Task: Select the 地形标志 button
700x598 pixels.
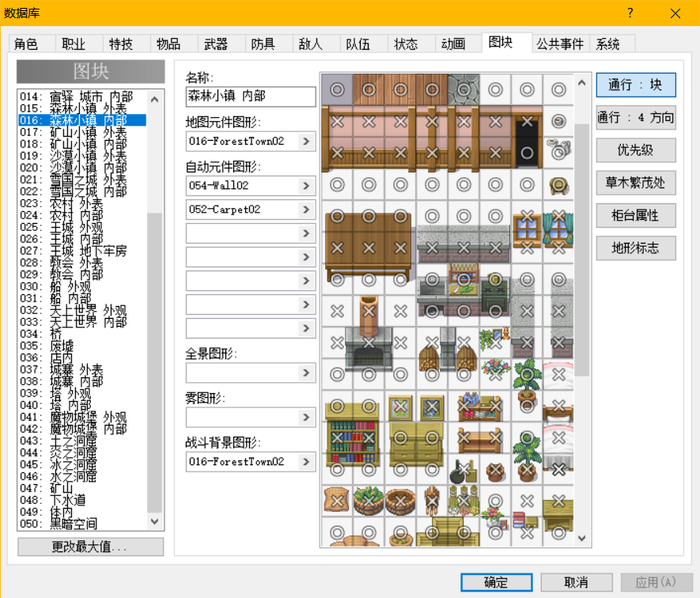Action: point(636,248)
